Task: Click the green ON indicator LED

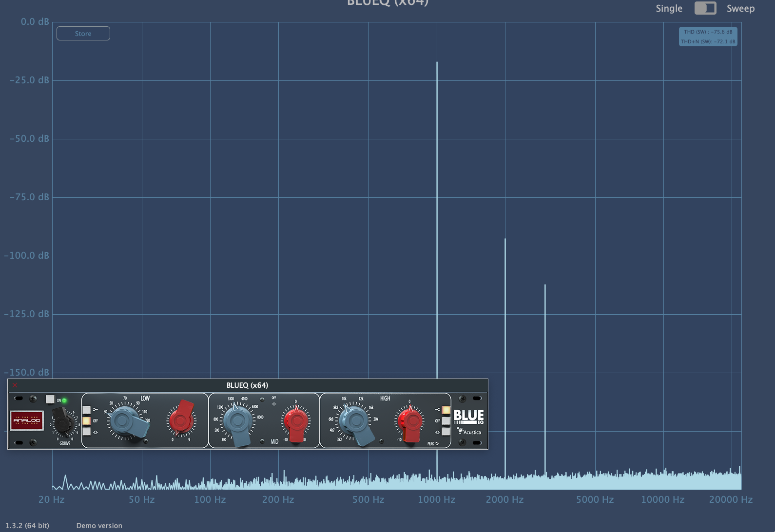Action: point(64,400)
